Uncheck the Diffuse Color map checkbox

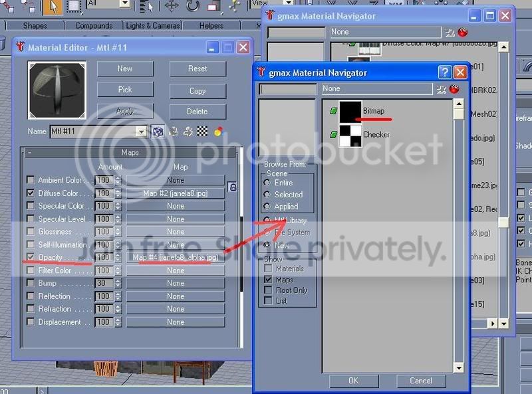31,193
